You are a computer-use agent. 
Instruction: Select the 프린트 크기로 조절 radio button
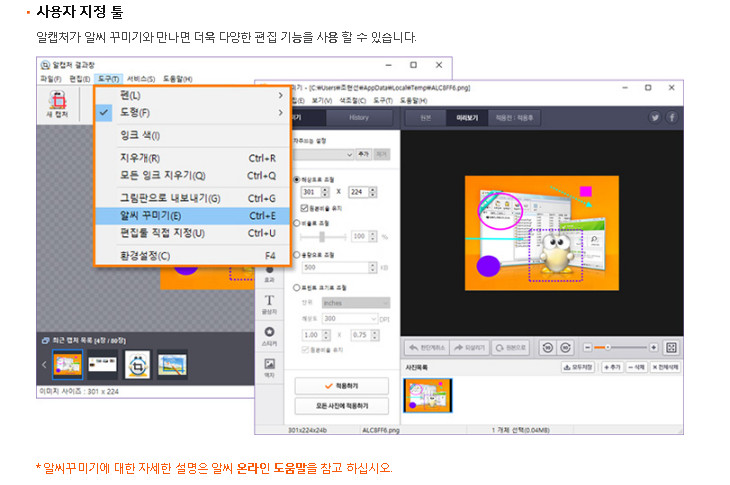click(297, 288)
